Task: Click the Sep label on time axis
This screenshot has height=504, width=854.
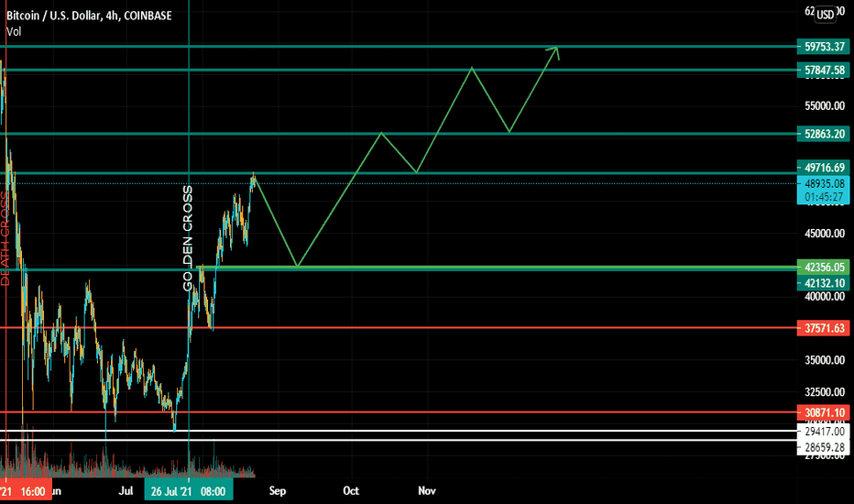Action: click(x=278, y=491)
